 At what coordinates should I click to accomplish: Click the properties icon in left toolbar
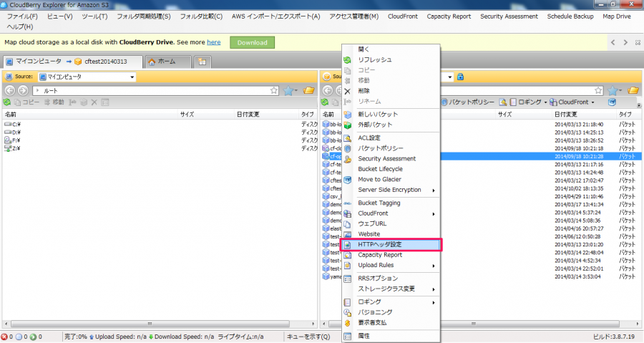tap(105, 102)
